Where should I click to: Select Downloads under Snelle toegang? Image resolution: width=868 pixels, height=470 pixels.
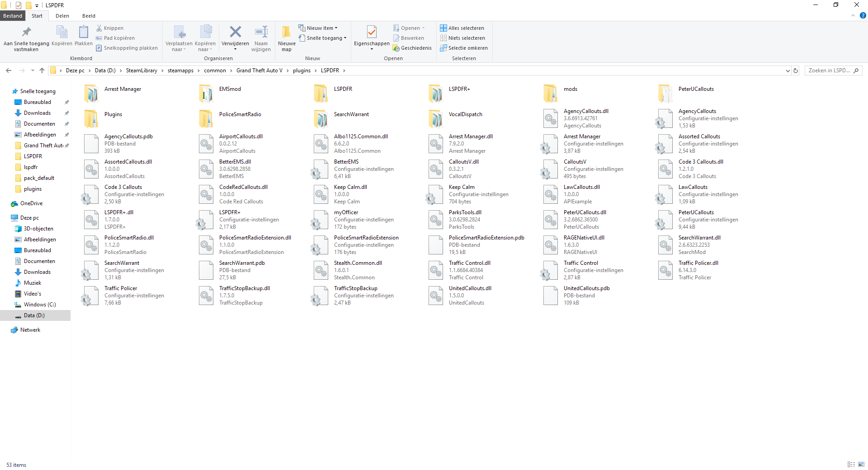click(37, 113)
